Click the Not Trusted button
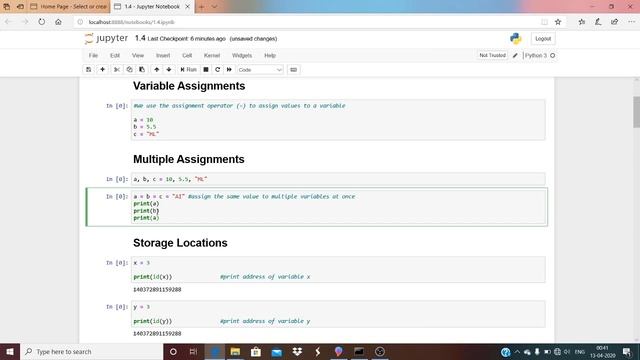The width and height of the screenshot is (640, 360). click(x=492, y=55)
